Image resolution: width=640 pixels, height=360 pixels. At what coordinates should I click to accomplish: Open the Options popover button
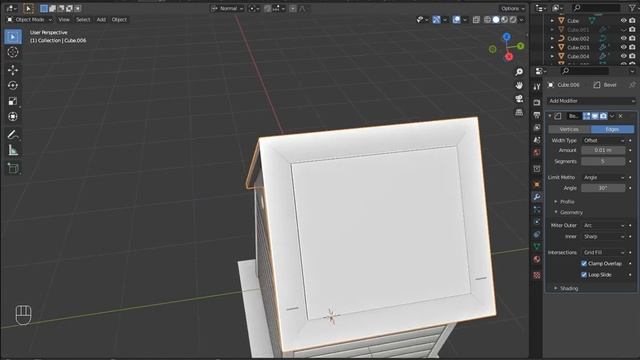(x=513, y=9)
